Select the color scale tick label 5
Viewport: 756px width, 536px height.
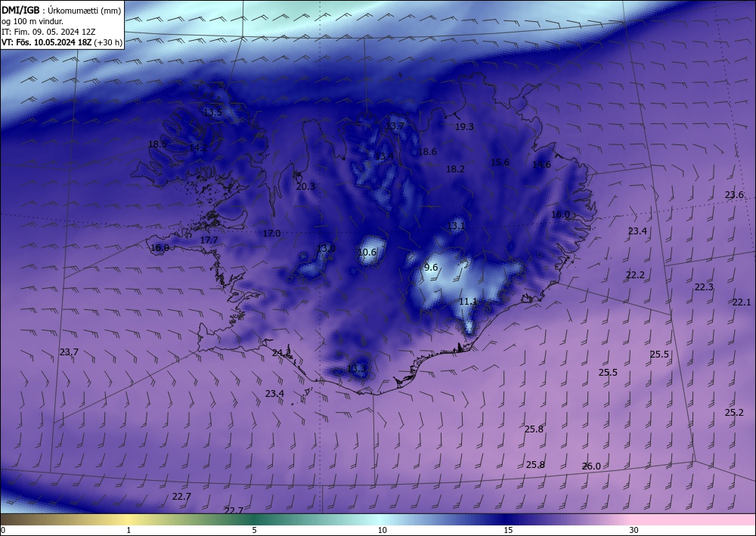[254, 530]
